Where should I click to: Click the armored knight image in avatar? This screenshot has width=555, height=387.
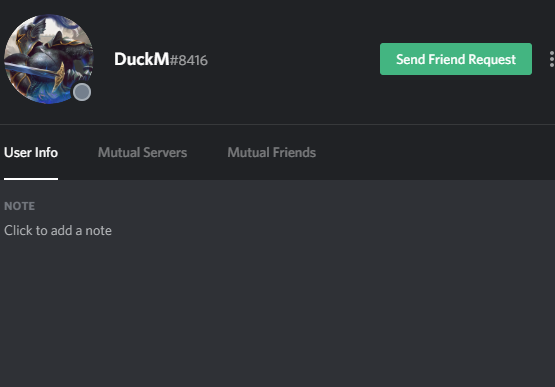coord(48,59)
